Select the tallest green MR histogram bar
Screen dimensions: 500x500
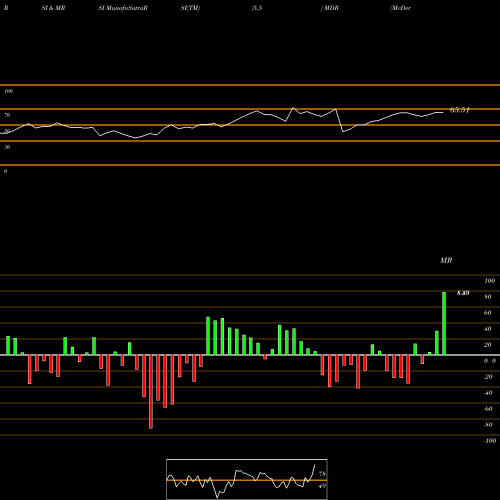point(444,323)
